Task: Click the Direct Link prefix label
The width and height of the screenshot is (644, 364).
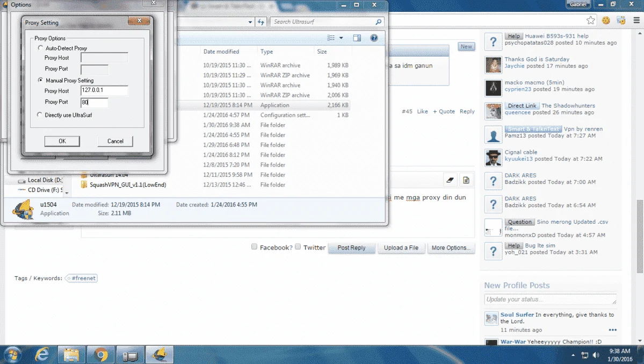Action: click(522, 106)
